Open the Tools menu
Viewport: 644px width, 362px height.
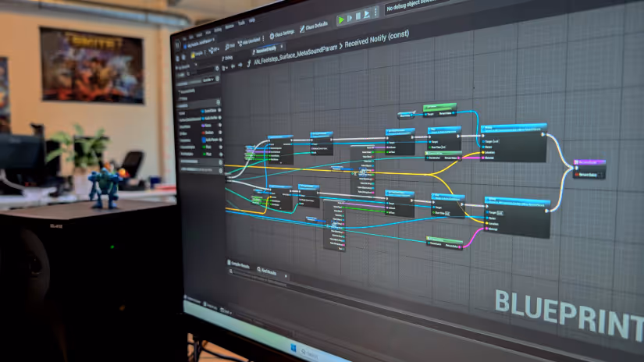241,23
